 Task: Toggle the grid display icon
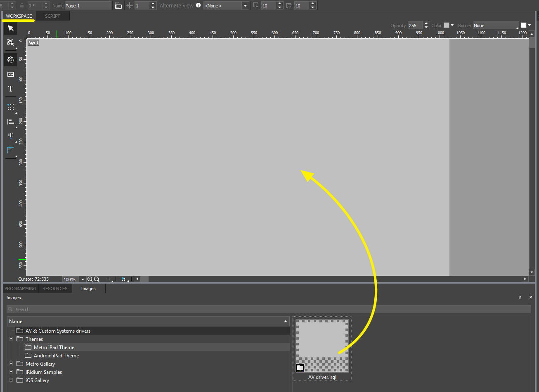click(108, 279)
